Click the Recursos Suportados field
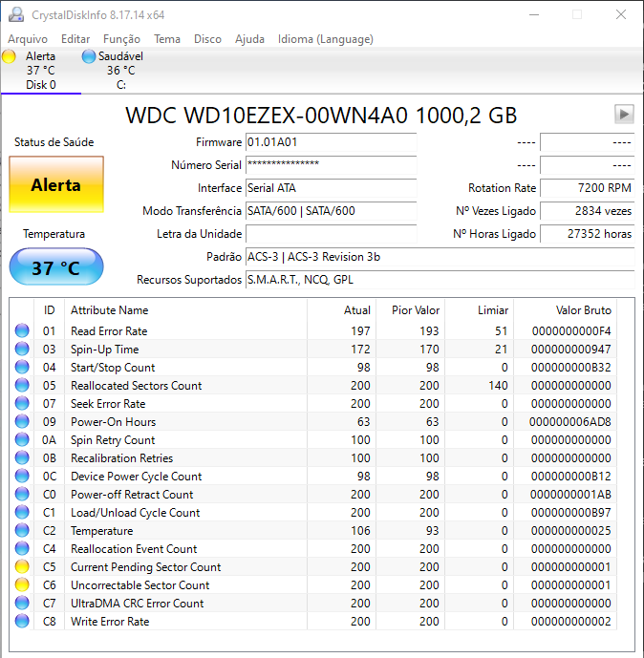Screen dimensions: 644x658 (440, 280)
